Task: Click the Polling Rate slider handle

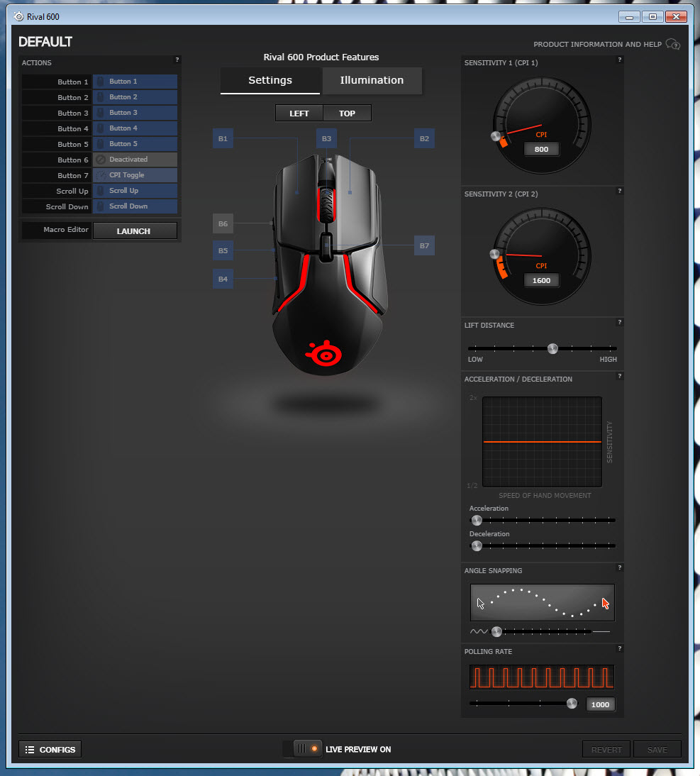Action: point(572,703)
